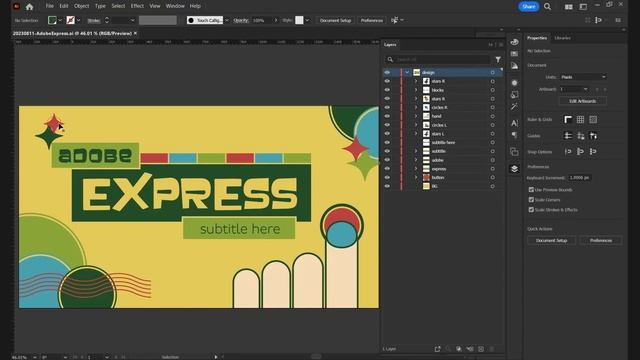Click the export icon at Layers panel bottom
Screen dimensions: 640x360
click(438, 349)
